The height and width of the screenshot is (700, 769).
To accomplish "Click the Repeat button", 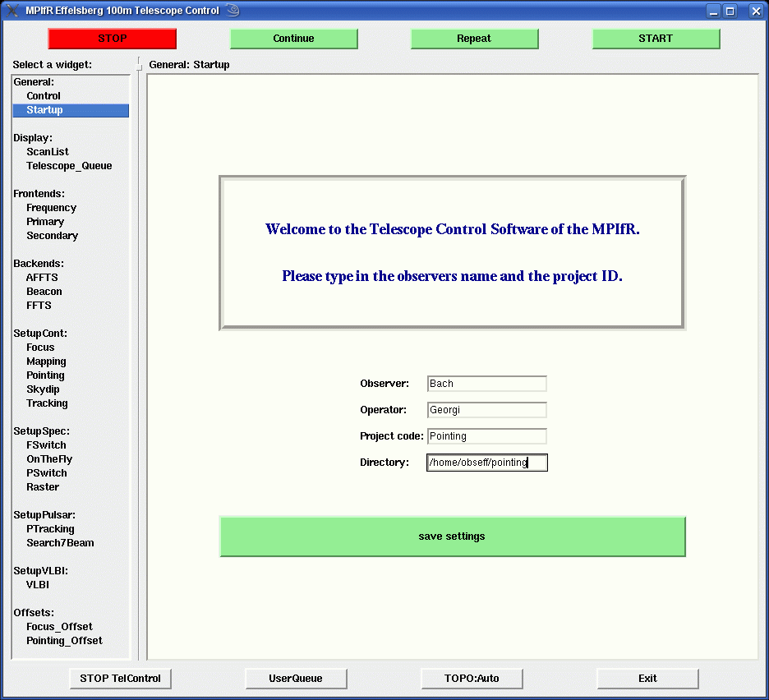I will [474, 39].
